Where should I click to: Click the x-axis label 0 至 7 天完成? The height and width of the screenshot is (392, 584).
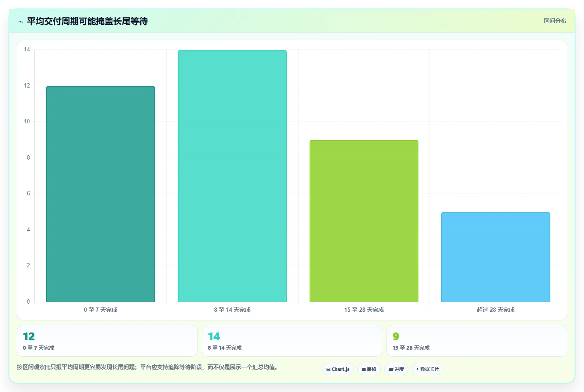[100, 310]
